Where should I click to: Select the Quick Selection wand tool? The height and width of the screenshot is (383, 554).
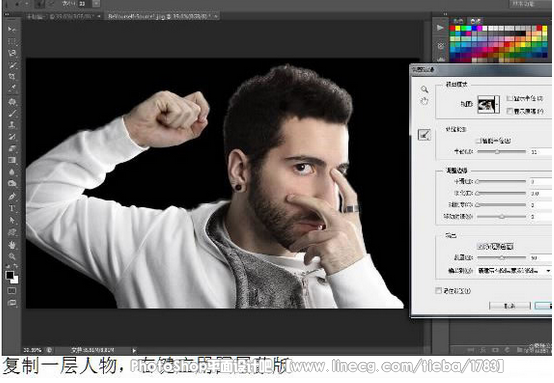pos(12,65)
